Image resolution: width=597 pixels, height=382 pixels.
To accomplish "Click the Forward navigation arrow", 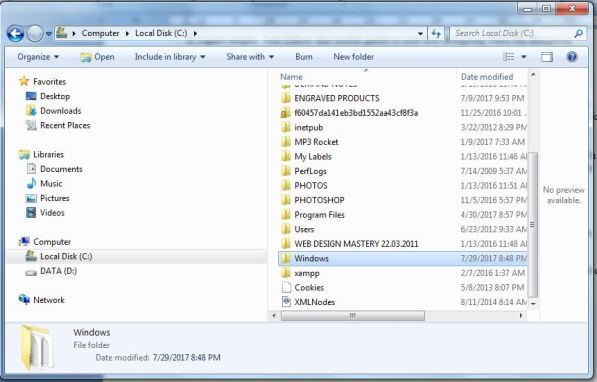I will [x=35, y=34].
